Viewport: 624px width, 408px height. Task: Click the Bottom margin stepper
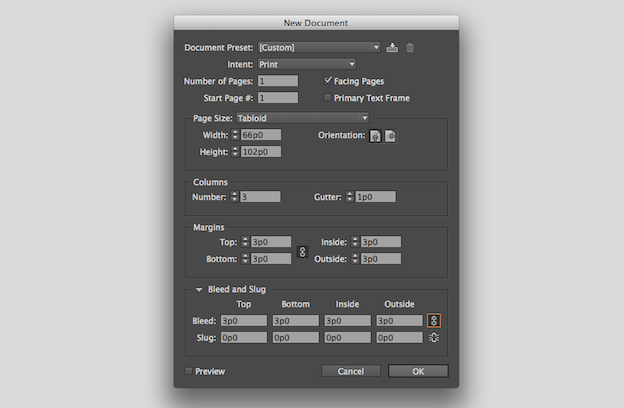245,259
